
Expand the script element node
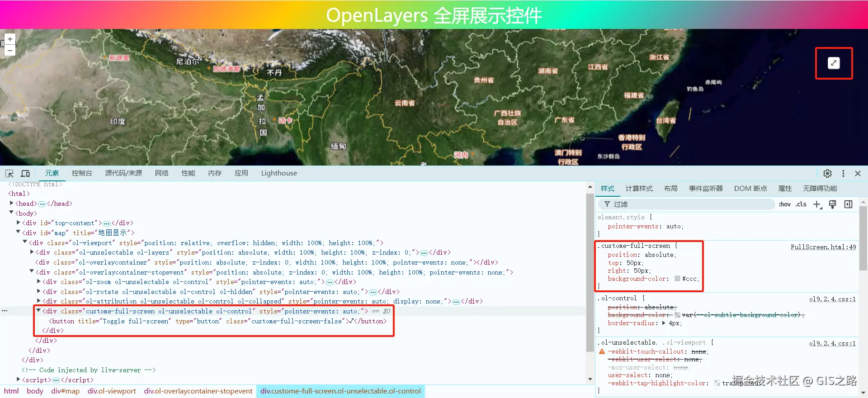18,379
